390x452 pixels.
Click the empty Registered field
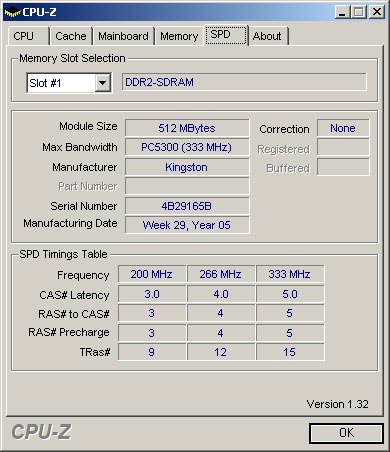point(343,147)
